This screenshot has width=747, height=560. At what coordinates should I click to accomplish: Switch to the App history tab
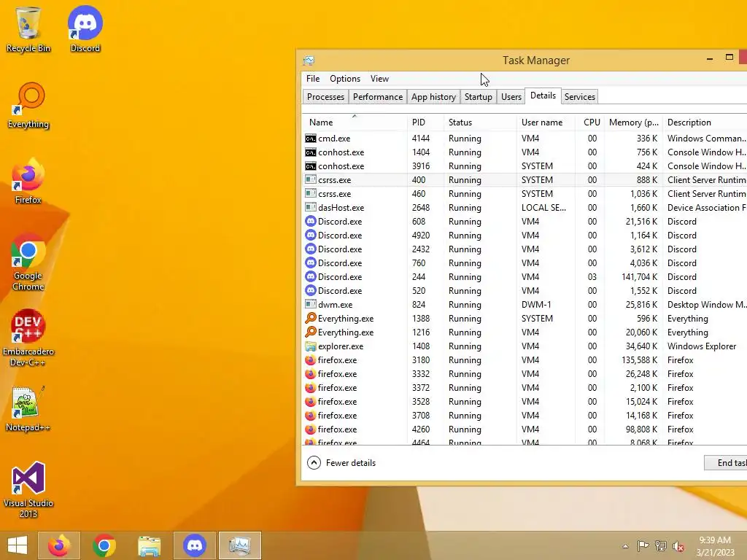click(x=433, y=97)
